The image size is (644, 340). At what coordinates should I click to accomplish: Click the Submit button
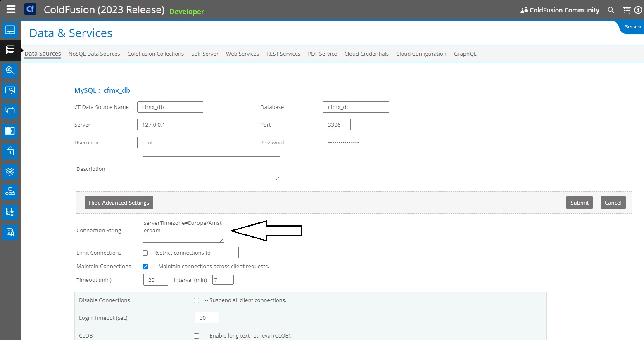coord(580,203)
